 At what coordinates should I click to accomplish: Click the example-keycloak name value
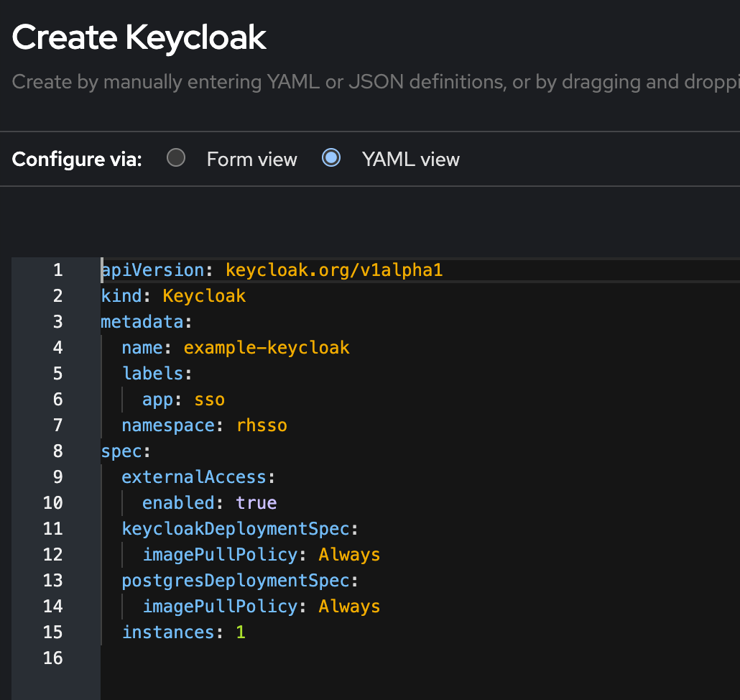tap(267, 348)
